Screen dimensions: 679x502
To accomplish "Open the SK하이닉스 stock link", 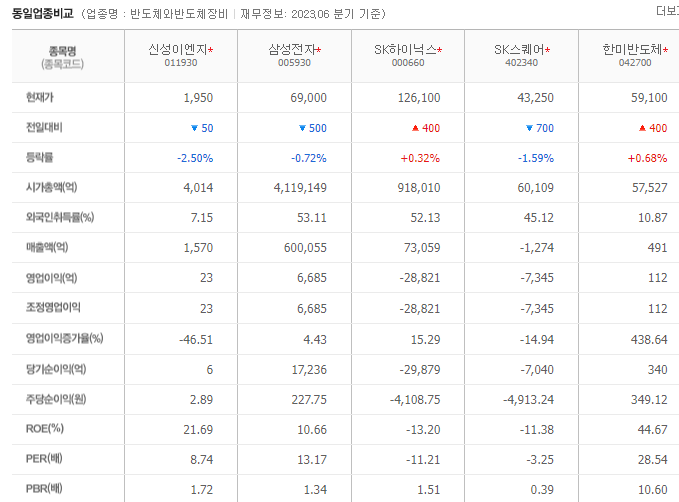I will (405, 50).
